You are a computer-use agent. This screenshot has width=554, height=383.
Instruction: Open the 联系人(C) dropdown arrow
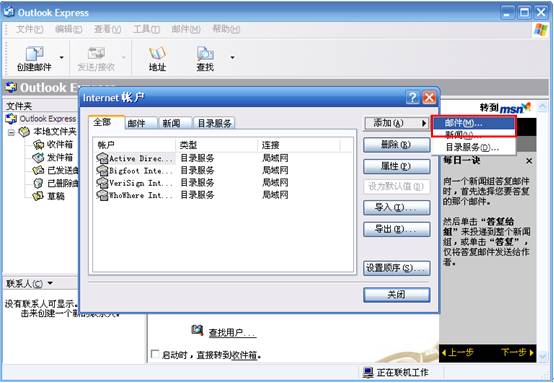[50, 283]
